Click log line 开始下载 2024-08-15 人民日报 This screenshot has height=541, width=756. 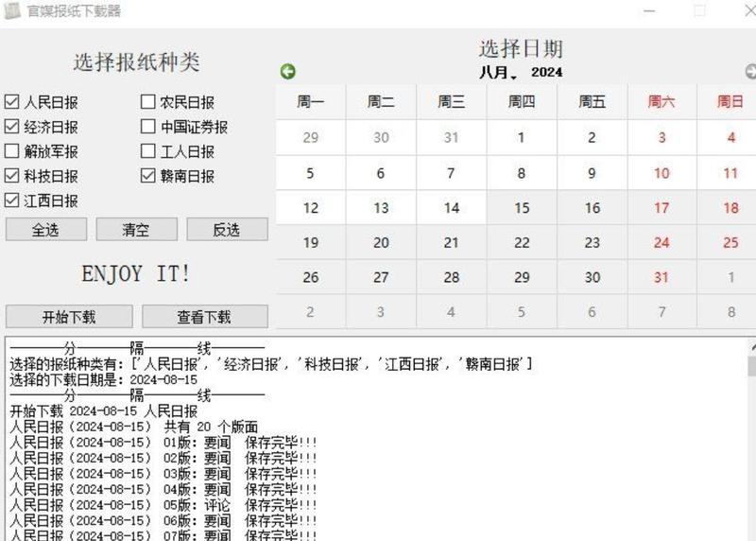103,411
